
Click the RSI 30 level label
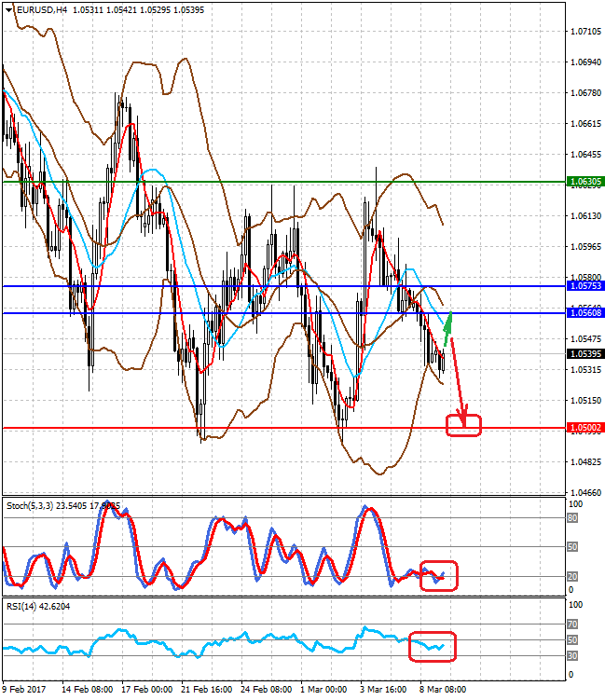tap(572, 656)
